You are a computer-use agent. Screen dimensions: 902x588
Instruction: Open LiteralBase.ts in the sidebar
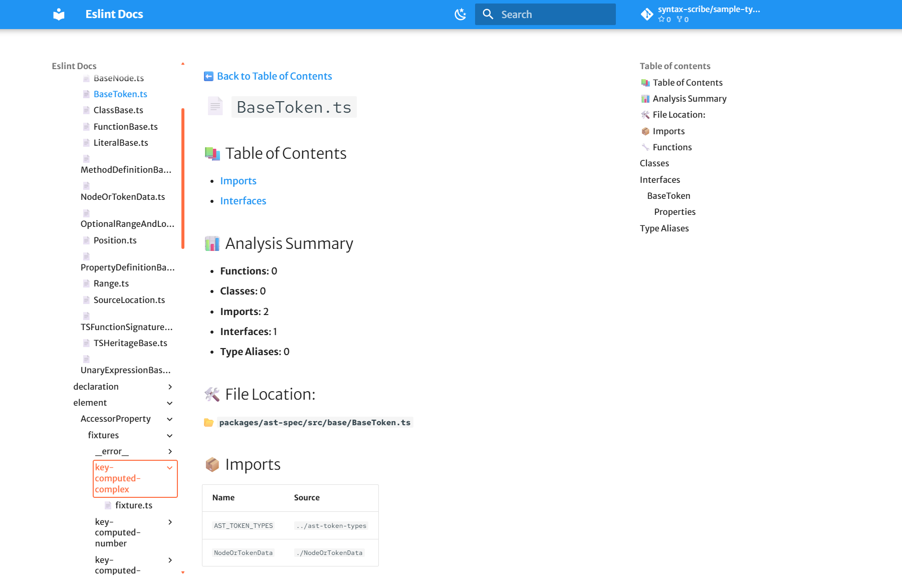click(x=121, y=143)
